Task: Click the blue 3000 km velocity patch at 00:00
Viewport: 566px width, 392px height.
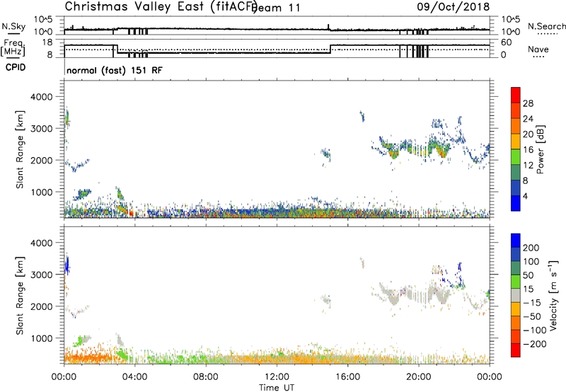Action: coord(67,265)
